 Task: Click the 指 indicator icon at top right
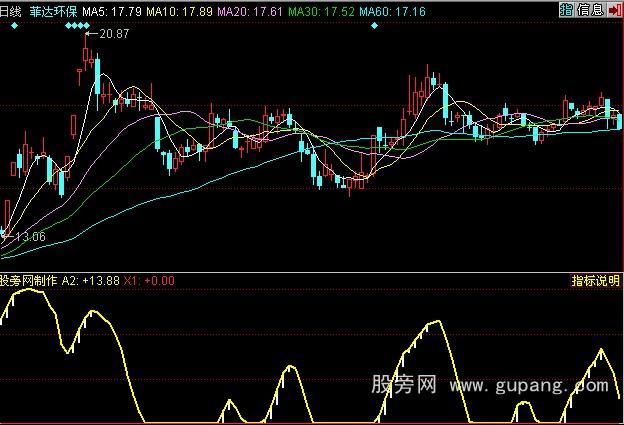point(566,10)
